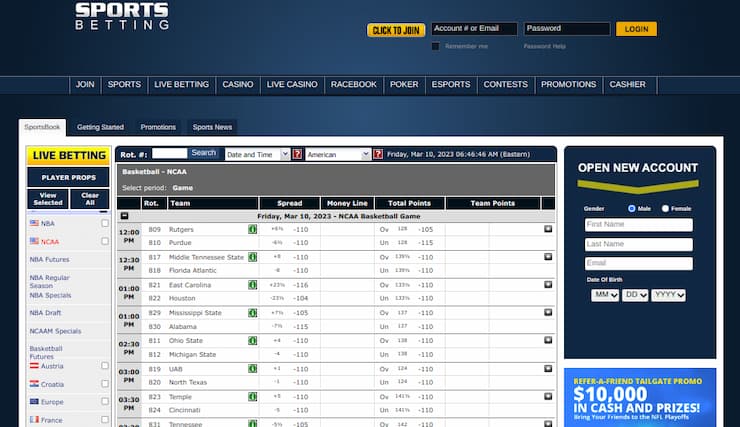Screen dimensions: 740x427
Task: Tick the NBA checkbox in sidebar
Action: [105, 223]
